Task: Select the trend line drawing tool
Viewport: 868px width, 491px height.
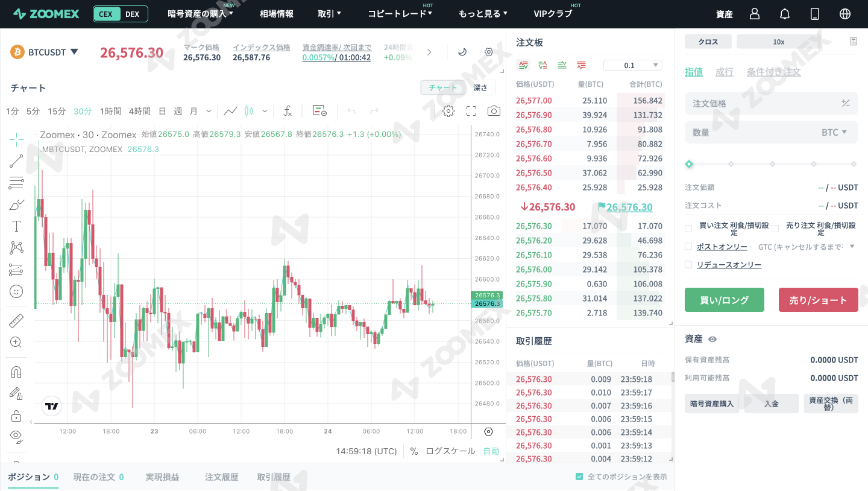Action: click(16, 160)
